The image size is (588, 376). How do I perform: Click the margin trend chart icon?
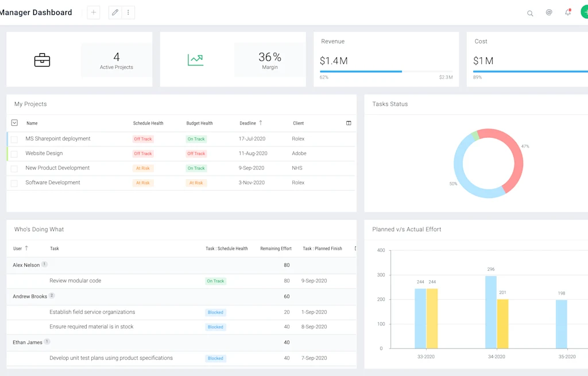(195, 60)
